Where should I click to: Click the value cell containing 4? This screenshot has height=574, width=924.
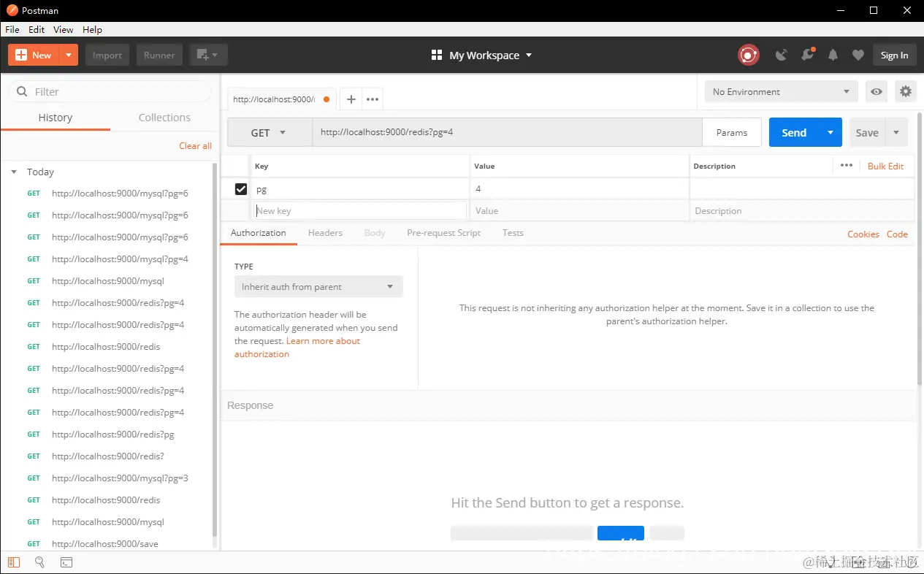579,189
